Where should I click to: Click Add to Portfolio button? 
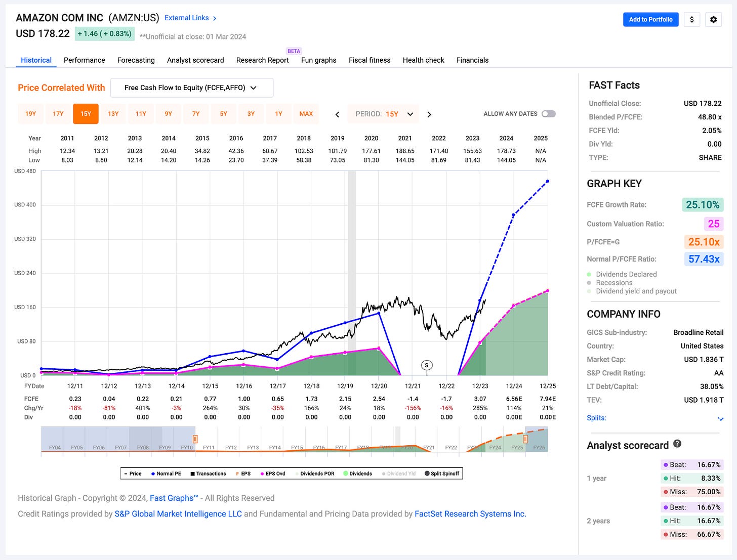pyautogui.click(x=651, y=19)
